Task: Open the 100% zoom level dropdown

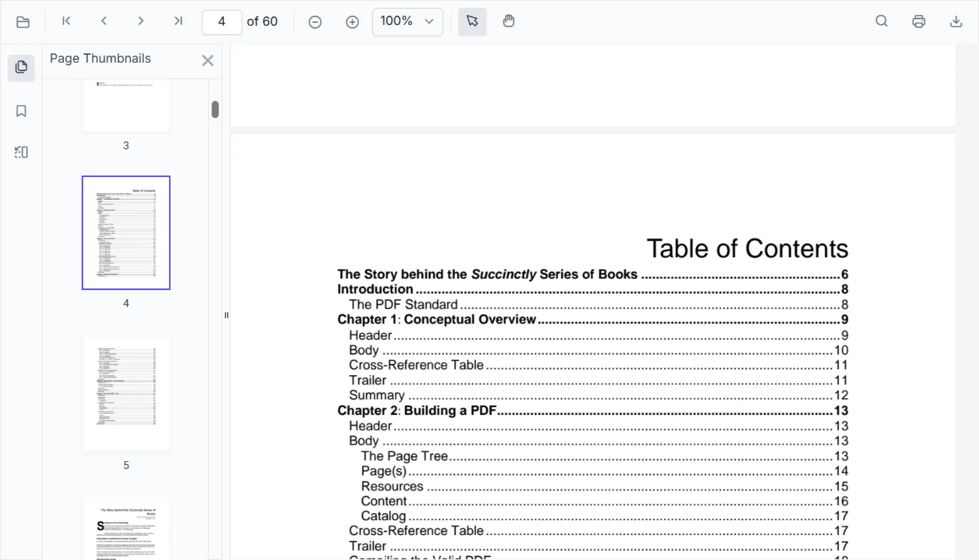Action: 407,21
